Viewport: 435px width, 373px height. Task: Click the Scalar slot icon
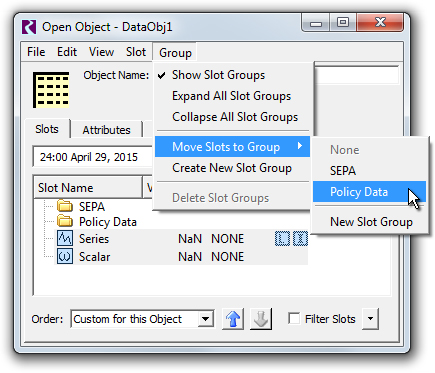[x=65, y=256]
